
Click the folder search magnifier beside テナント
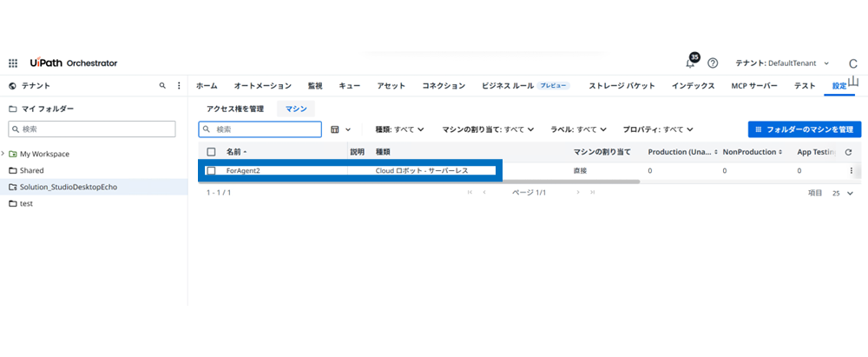pos(162,86)
